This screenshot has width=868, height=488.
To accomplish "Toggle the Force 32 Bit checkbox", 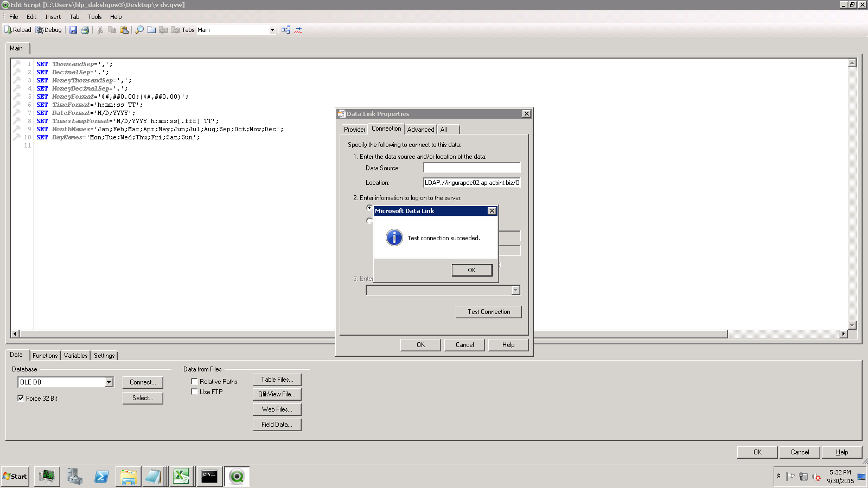I will pyautogui.click(x=21, y=398).
